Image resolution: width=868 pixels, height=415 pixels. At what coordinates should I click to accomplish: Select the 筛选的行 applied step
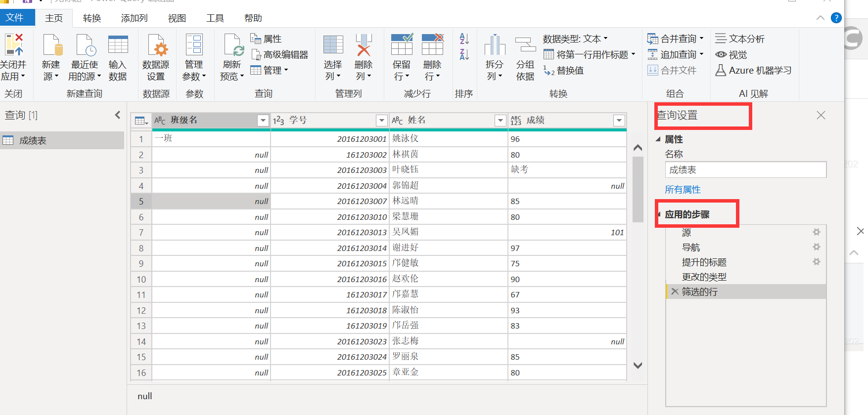tap(746, 291)
